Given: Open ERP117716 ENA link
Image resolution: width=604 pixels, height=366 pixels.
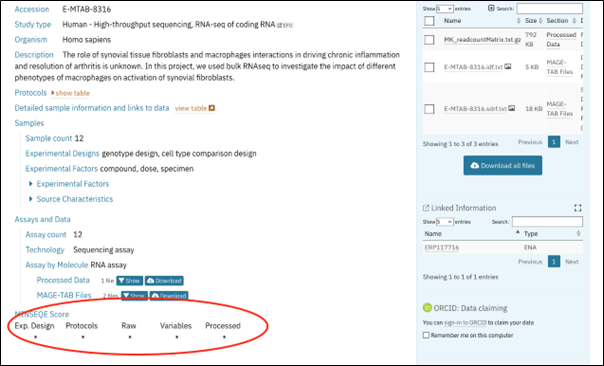Looking at the screenshot, I should [442, 247].
